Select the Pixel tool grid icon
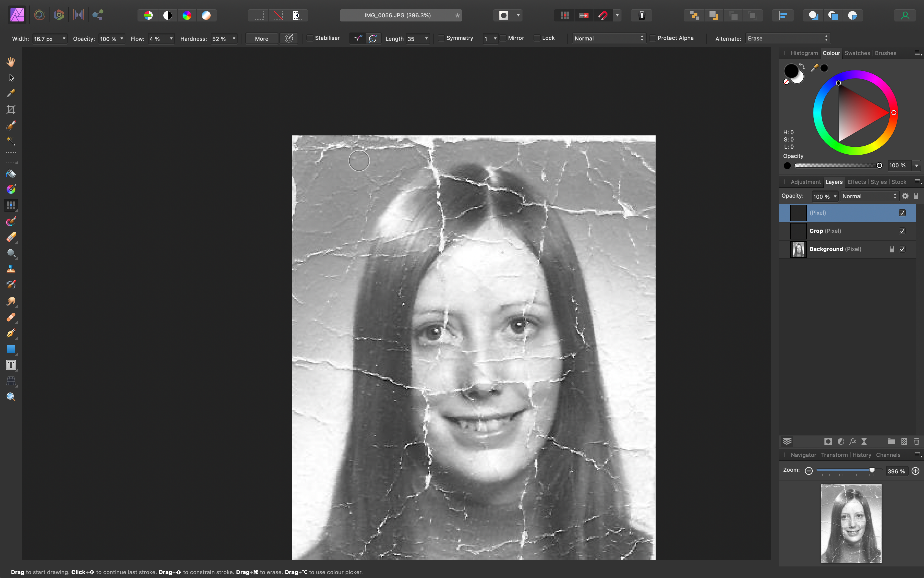Viewport: 924px width, 578px height. point(11,205)
